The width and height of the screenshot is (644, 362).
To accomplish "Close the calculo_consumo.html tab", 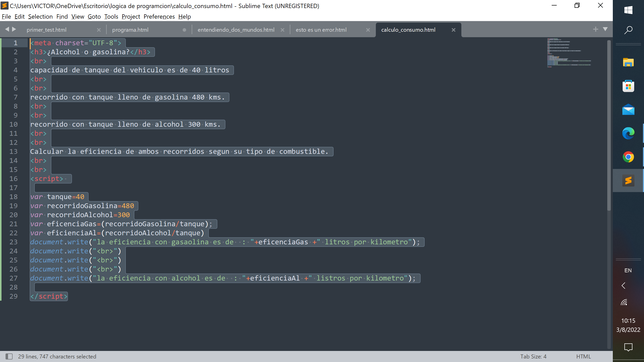I will coord(454,30).
